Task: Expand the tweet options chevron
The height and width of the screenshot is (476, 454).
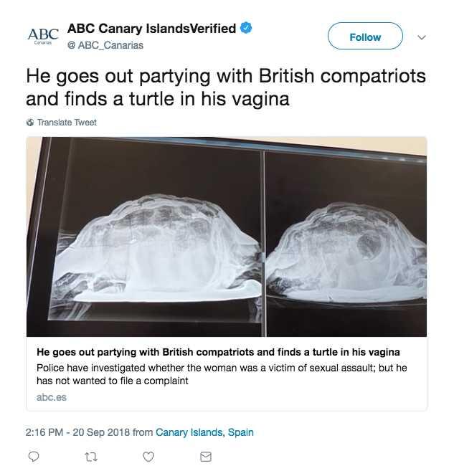Action: [422, 37]
